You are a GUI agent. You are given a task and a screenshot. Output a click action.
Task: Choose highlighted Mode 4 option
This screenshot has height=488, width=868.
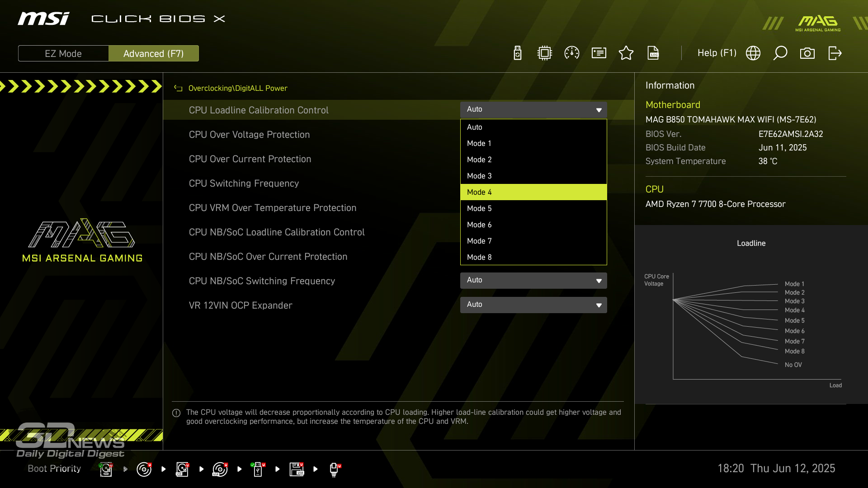pyautogui.click(x=533, y=192)
